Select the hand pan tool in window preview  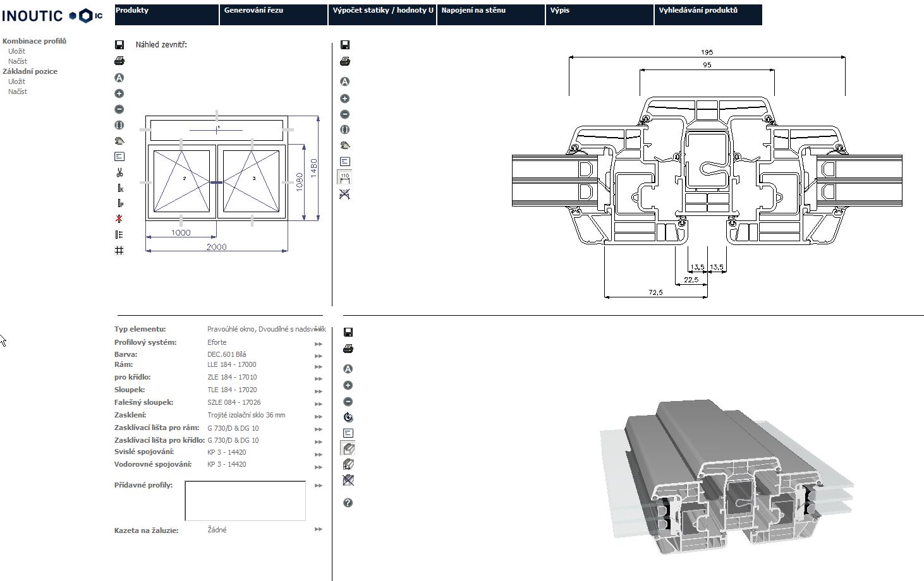119,141
